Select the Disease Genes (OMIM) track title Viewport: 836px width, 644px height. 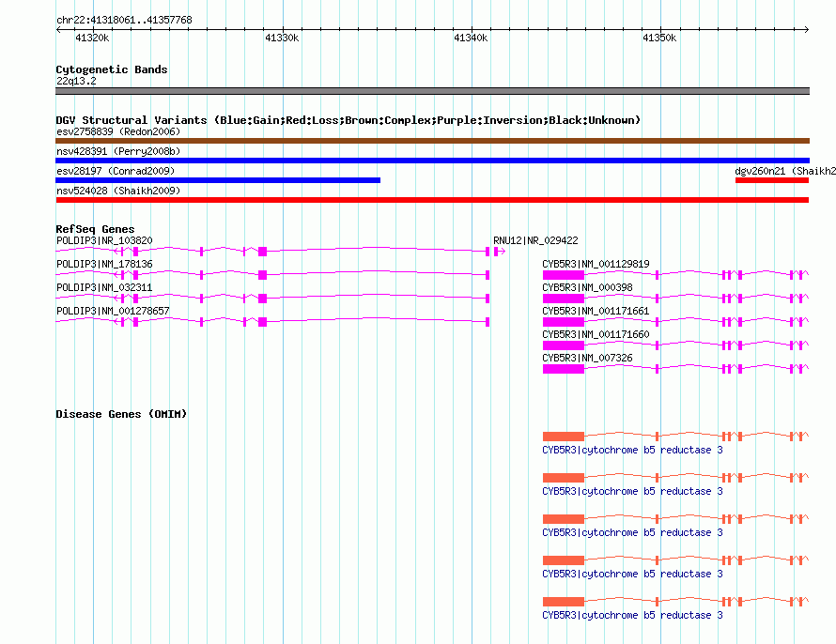(121, 414)
